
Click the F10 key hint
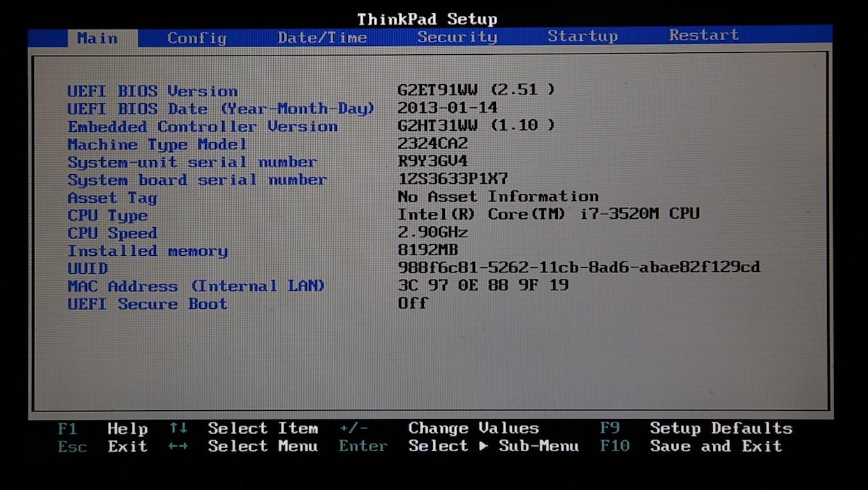point(615,445)
